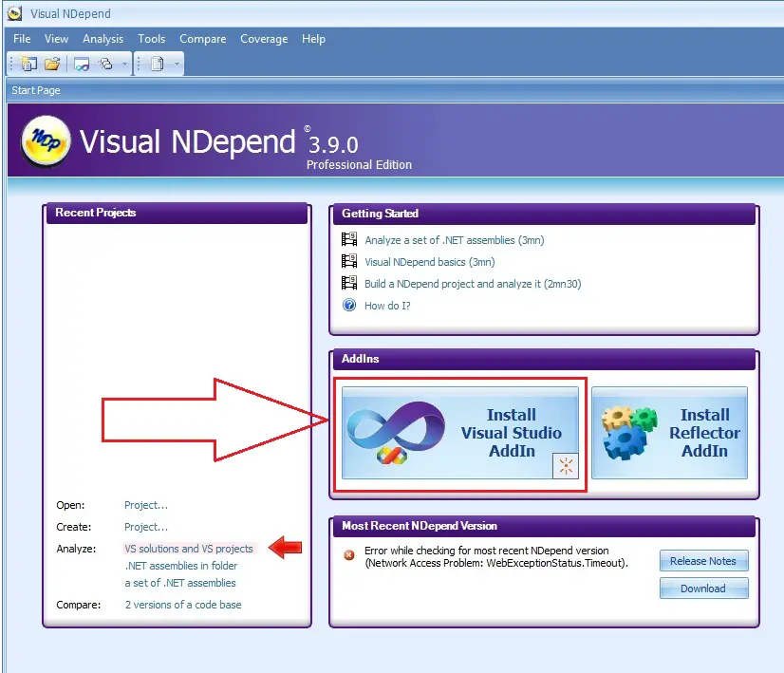Viewport: 784px width, 673px height.
Task: Click 2 versions of a code base link
Action: coord(183,605)
